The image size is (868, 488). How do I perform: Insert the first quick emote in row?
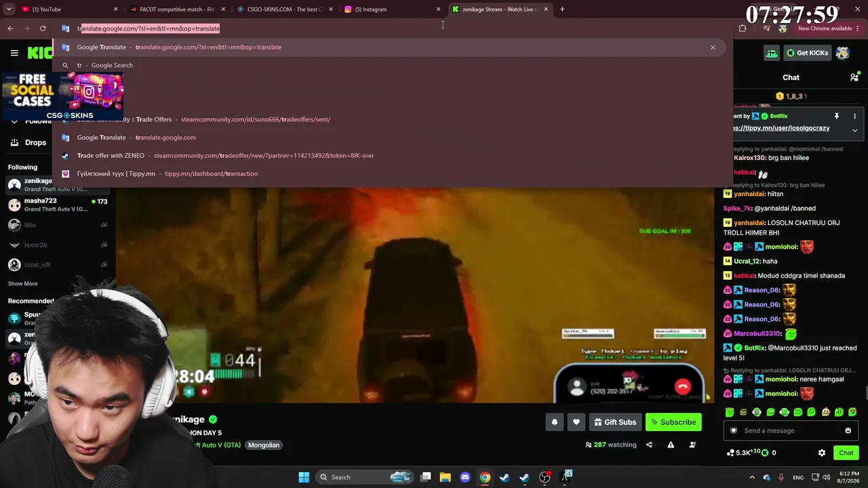click(730, 412)
